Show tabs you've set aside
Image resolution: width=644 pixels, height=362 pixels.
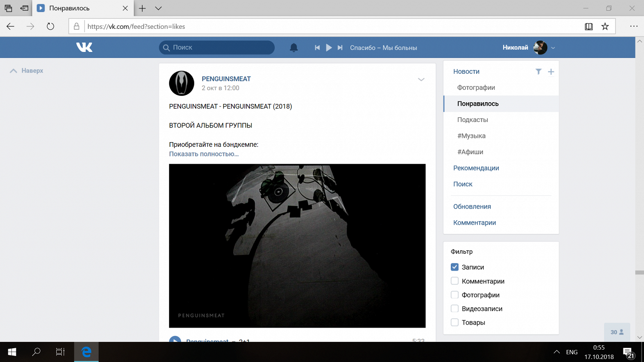click(x=8, y=8)
